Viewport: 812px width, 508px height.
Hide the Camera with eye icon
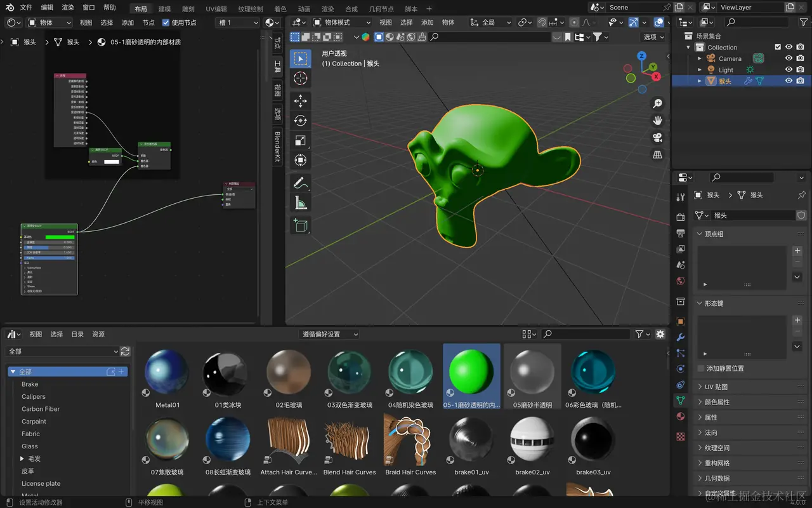789,58
